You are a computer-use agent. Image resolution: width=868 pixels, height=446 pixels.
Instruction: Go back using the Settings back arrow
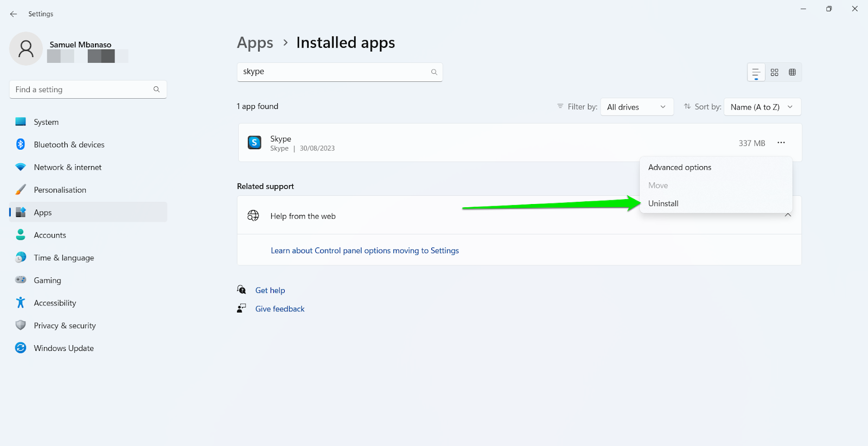click(x=14, y=14)
